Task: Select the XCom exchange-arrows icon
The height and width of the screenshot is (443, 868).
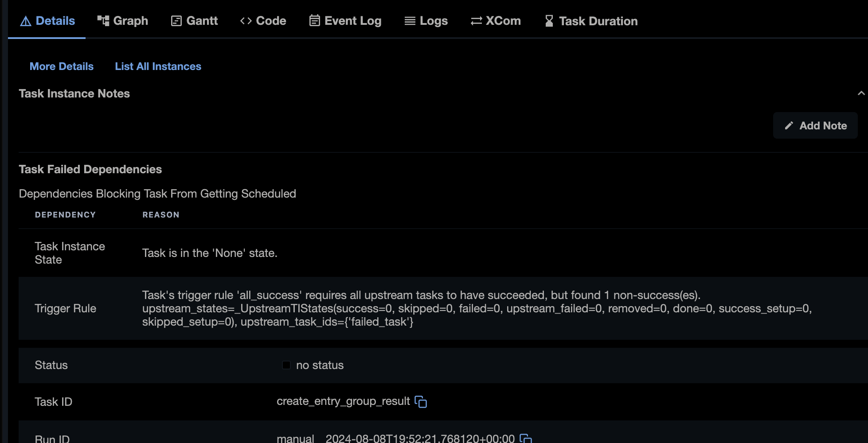Action: pos(476,20)
